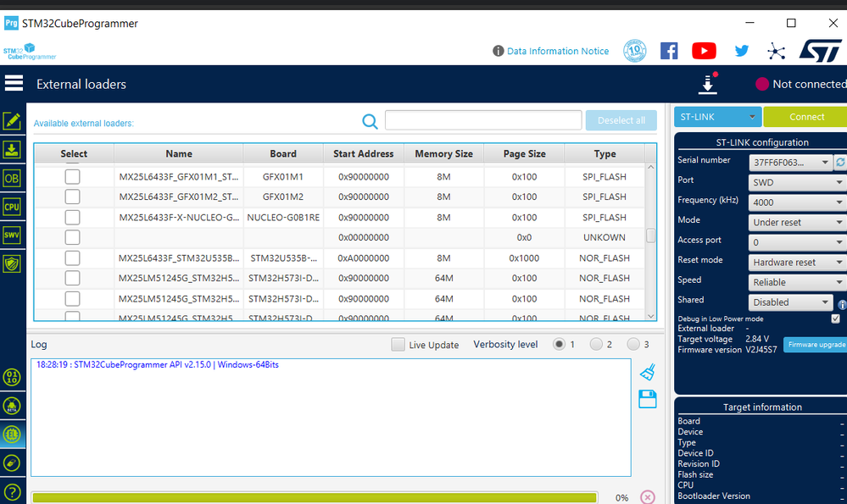Viewport: 847px width, 504px height.
Task: Click the ST community network icon
Action: coord(777,52)
